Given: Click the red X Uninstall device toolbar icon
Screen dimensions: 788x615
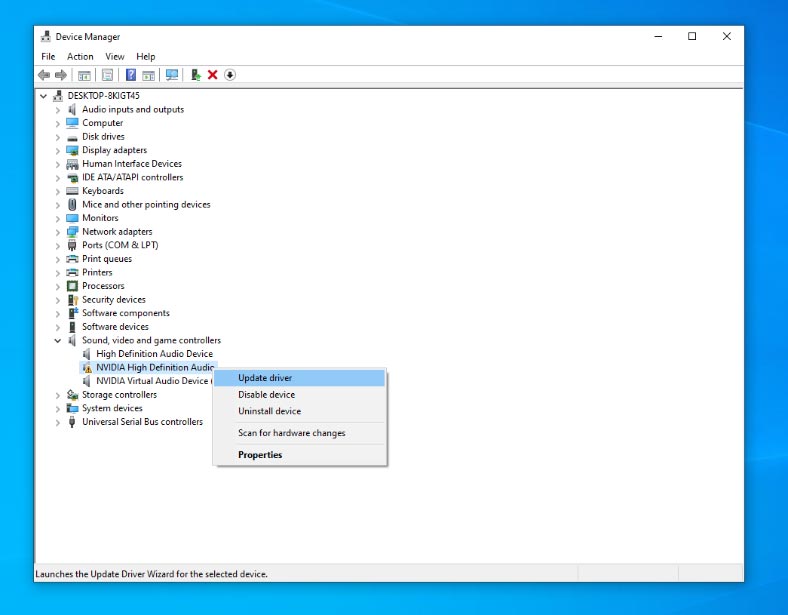Looking at the screenshot, I should (x=213, y=75).
